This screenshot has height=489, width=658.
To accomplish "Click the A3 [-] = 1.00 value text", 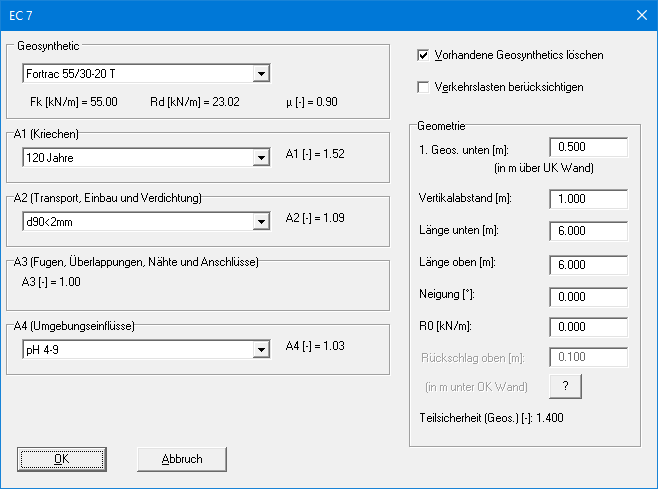I will pyautogui.click(x=51, y=282).
